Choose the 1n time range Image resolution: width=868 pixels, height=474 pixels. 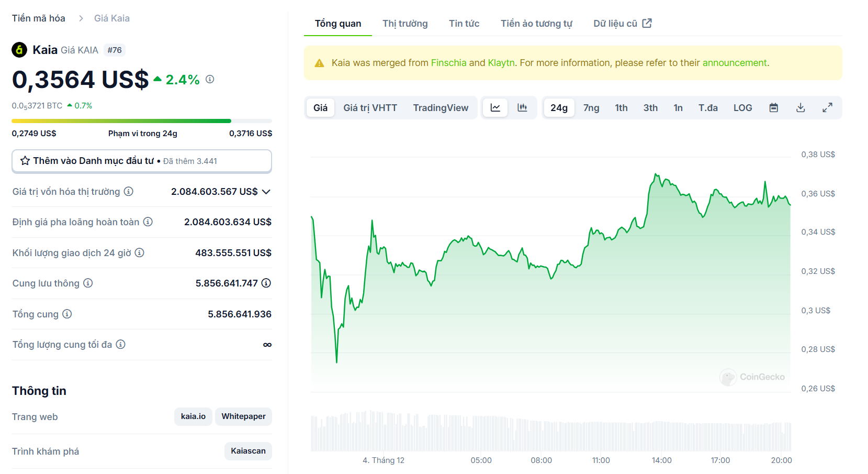pyautogui.click(x=678, y=108)
